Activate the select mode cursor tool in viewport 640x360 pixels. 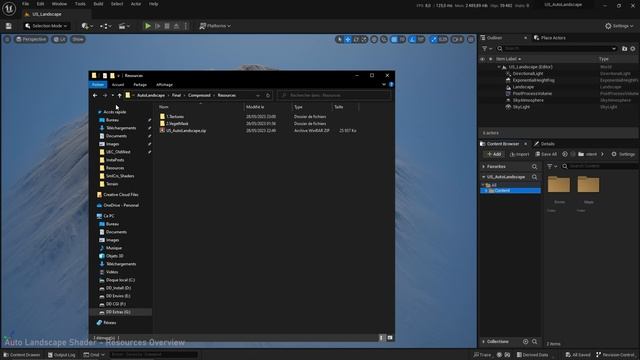coord(339,40)
